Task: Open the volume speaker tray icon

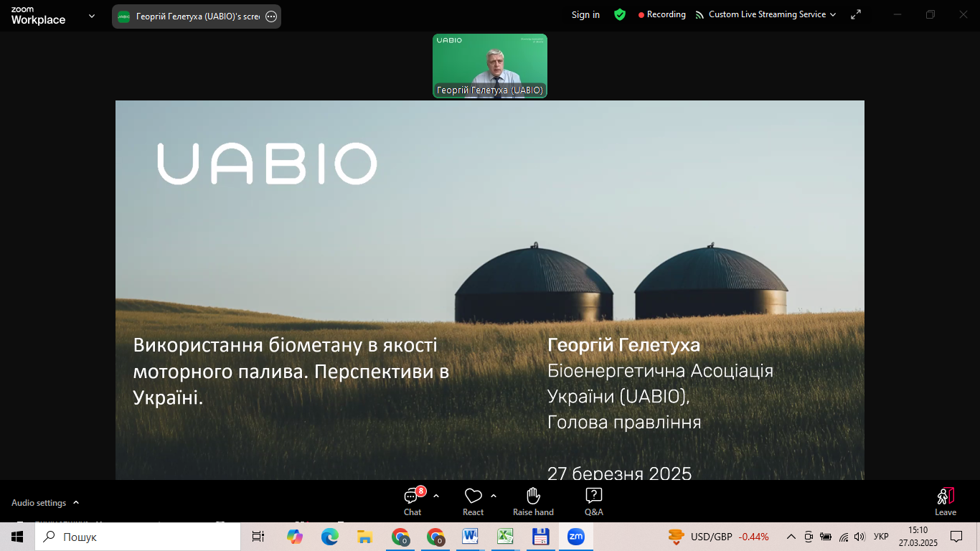Action: [860, 537]
